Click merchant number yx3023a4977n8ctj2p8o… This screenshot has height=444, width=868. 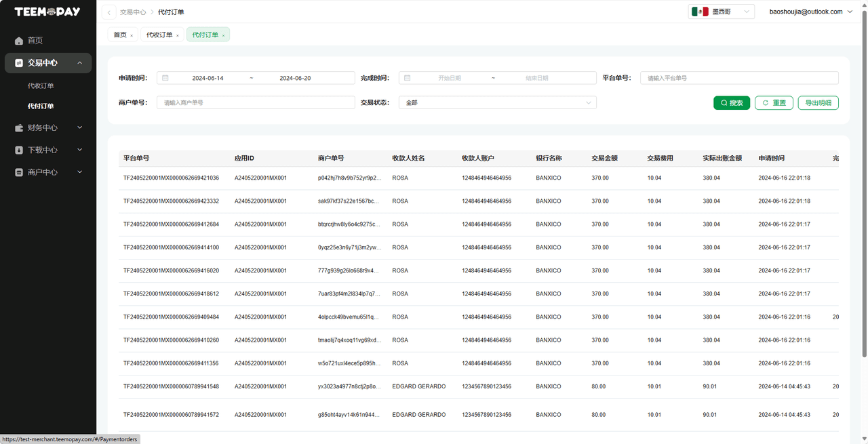coord(349,386)
